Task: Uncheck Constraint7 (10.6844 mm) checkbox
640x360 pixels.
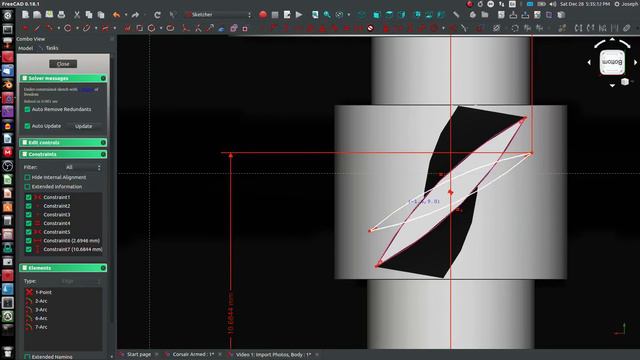Action: (x=29, y=249)
